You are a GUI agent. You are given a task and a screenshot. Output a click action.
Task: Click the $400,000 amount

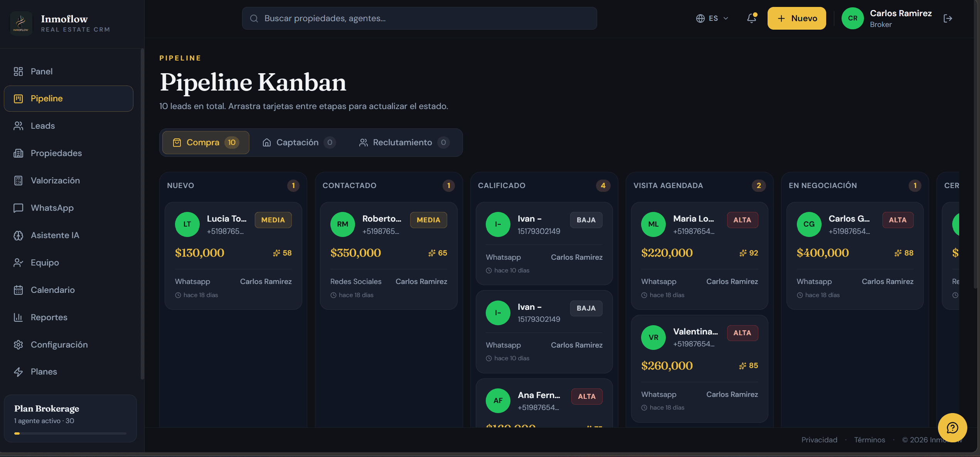click(823, 253)
